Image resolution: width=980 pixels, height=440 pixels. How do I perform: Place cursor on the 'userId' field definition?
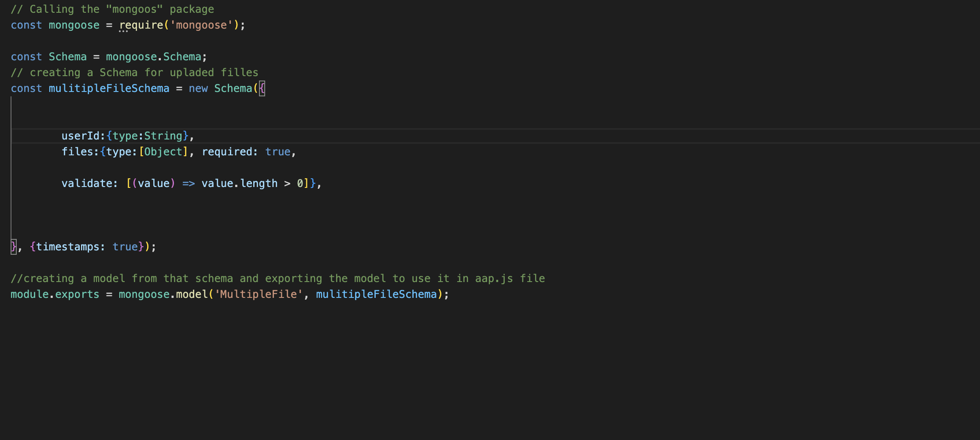pos(81,136)
